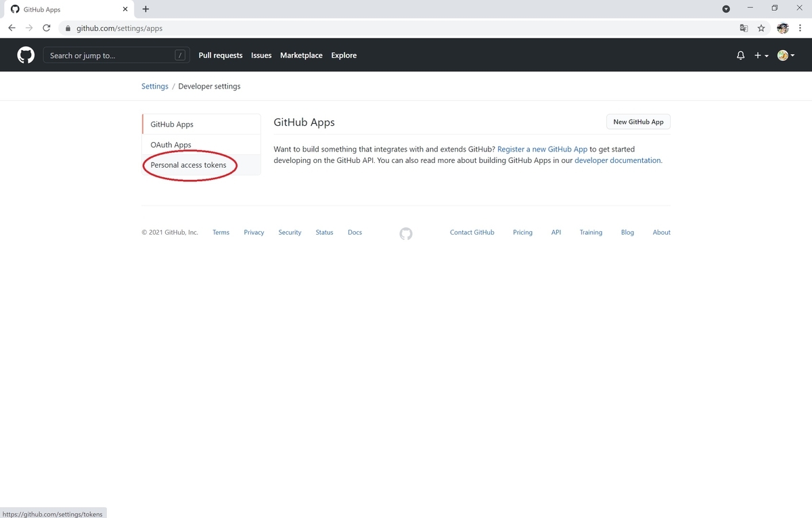Expand the plus create-new dropdown
Viewport: 812px width, 518px height.
pos(761,55)
